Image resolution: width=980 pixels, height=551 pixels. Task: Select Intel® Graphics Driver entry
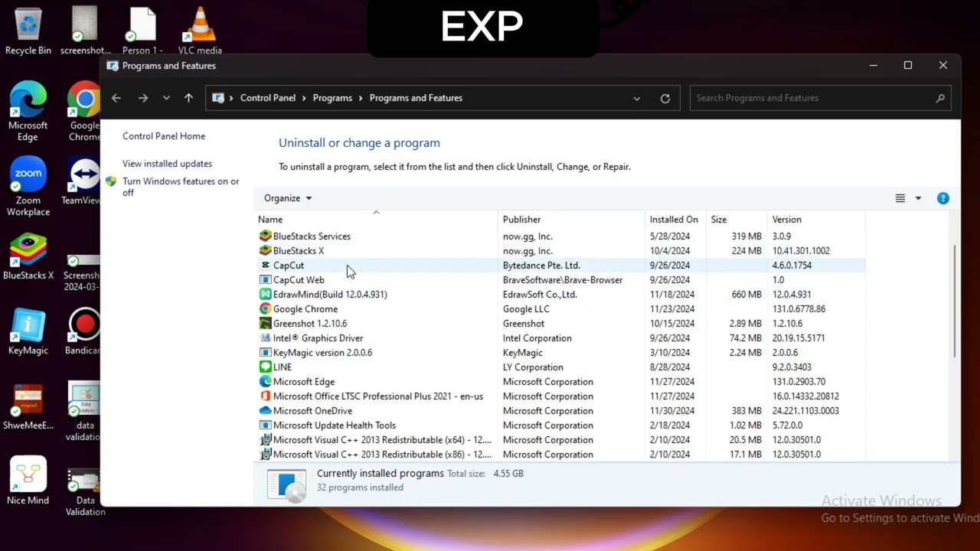(x=560, y=338)
